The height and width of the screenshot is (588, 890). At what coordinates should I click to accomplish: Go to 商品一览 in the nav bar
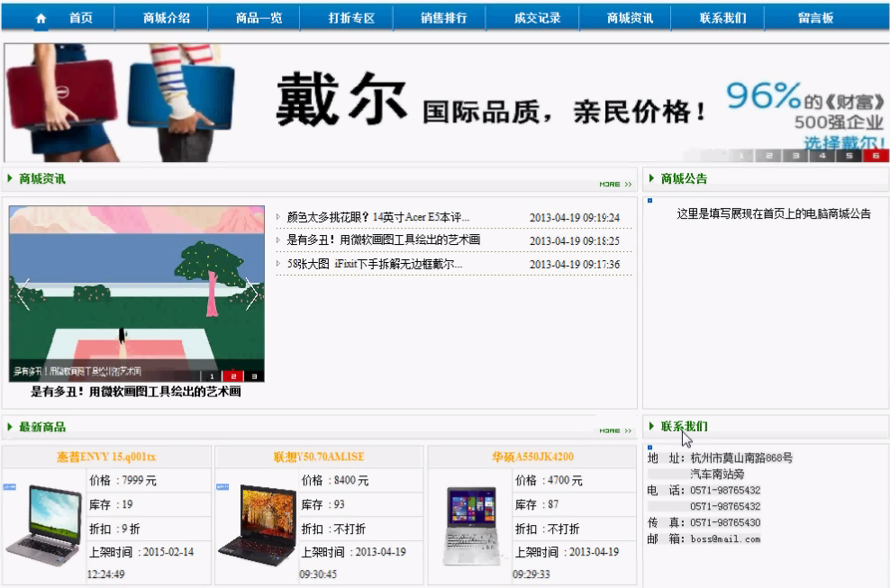click(x=259, y=18)
